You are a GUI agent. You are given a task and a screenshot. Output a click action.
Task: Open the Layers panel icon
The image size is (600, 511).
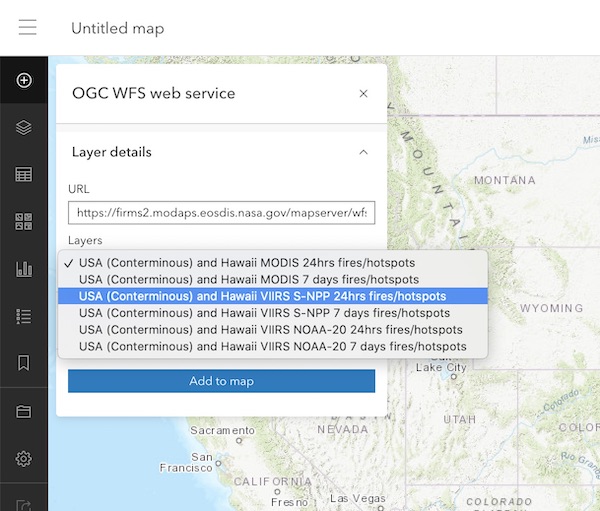[x=24, y=127]
